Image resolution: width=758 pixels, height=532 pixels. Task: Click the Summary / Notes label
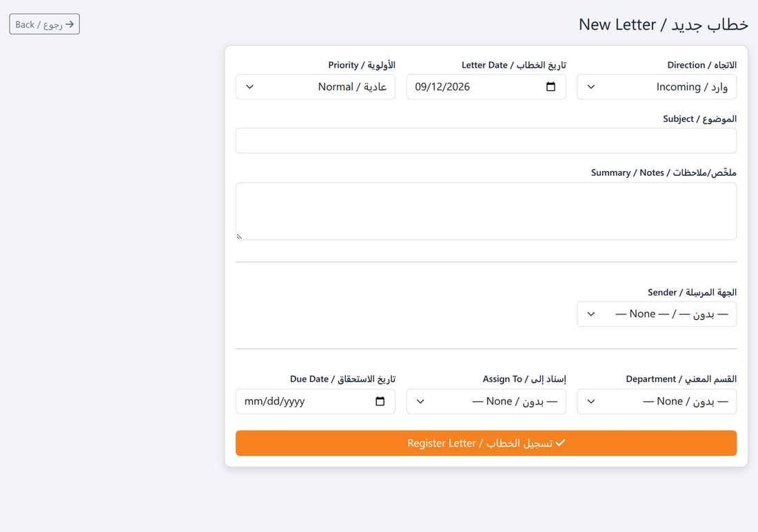664,173
